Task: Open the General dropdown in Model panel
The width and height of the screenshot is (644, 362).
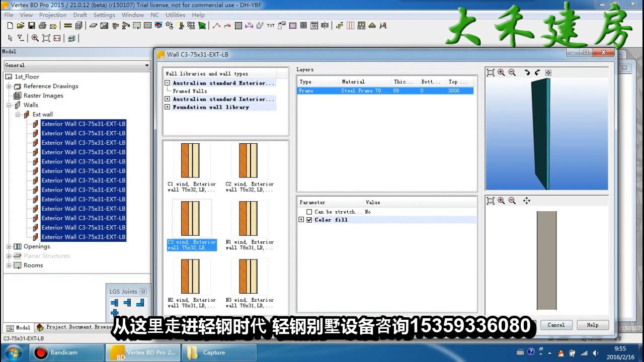Action: pyautogui.click(x=147, y=65)
